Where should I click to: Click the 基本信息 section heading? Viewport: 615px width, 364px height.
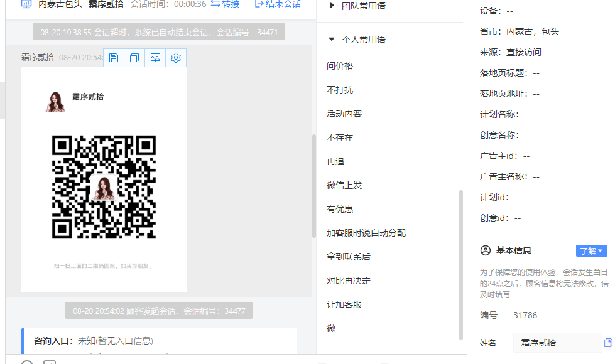pyautogui.click(x=513, y=250)
